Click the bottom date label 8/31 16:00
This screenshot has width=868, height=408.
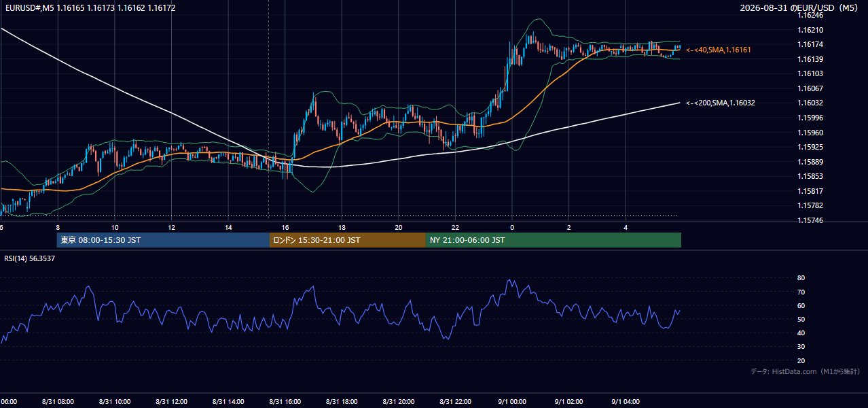285,401
